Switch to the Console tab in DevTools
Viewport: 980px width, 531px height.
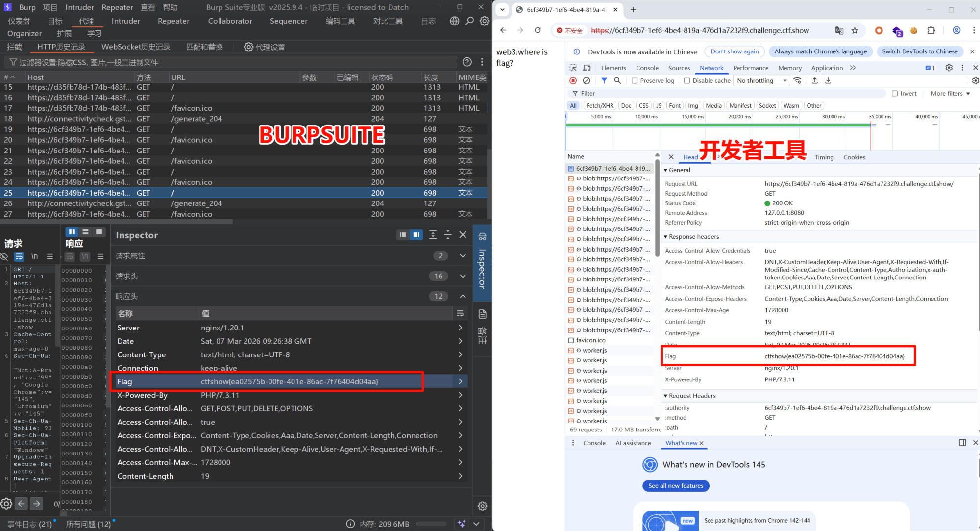pos(647,68)
